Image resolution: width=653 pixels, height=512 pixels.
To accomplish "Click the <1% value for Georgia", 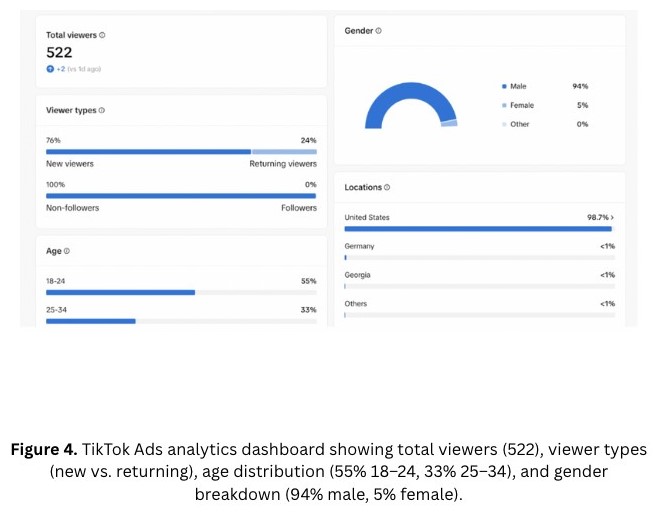I will (608, 275).
